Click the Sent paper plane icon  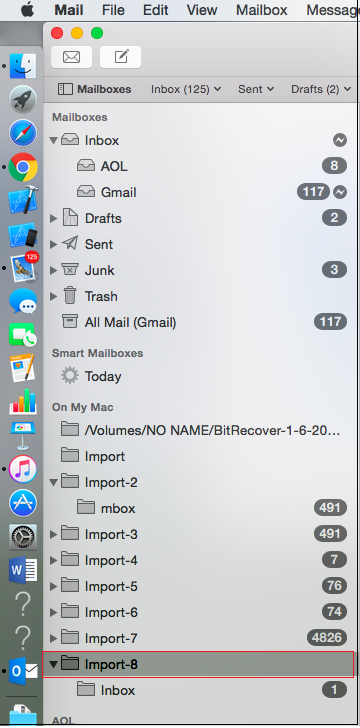70,243
